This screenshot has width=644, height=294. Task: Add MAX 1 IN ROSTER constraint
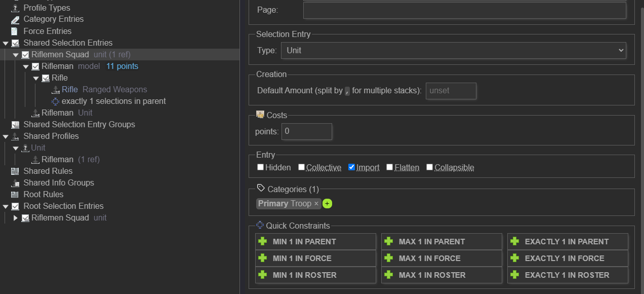pos(441,275)
